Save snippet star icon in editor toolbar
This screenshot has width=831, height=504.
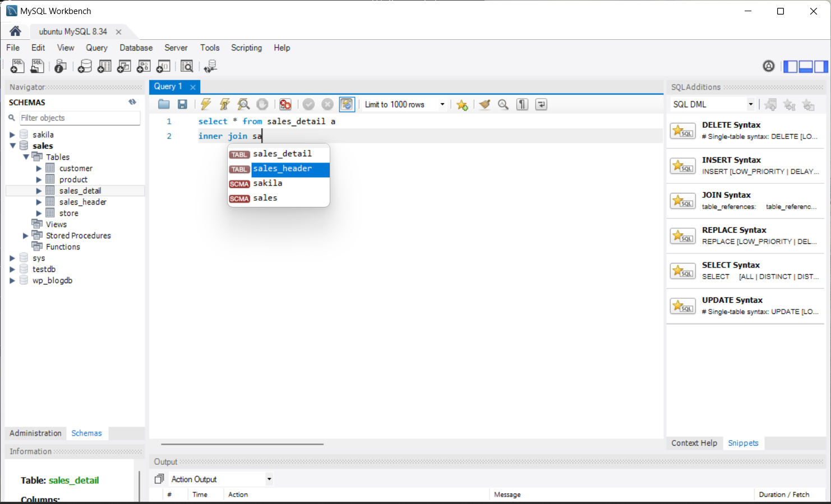coord(462,104)
